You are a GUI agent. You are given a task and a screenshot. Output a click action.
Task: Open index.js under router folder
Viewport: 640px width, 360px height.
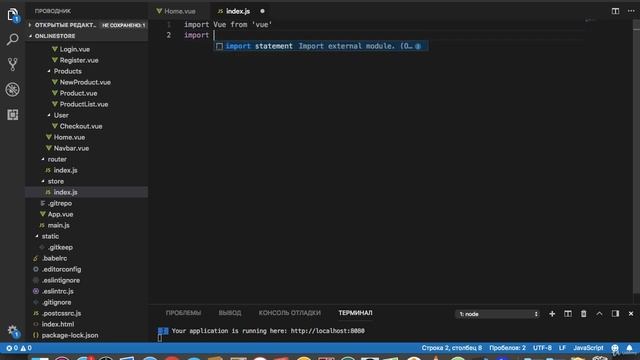point(65,170)
